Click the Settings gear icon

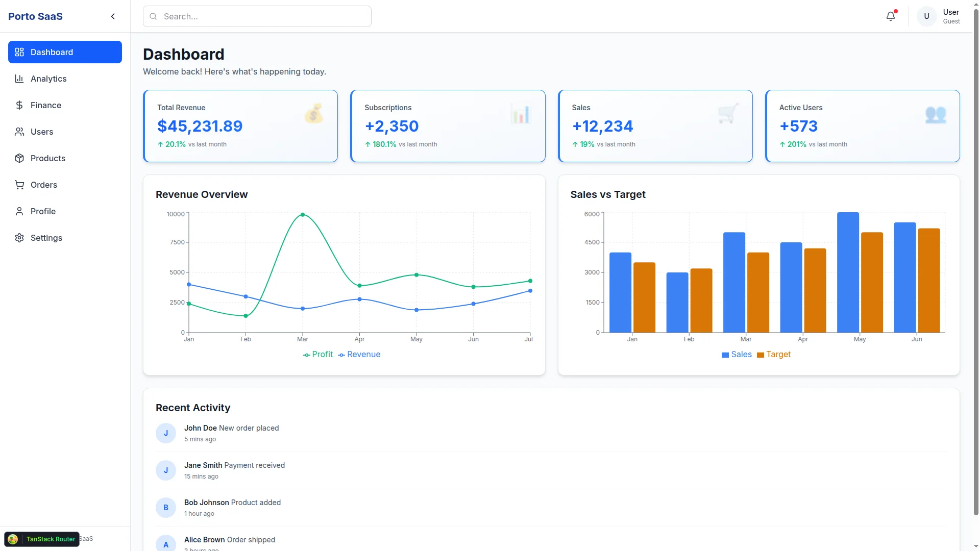point(19,238)
